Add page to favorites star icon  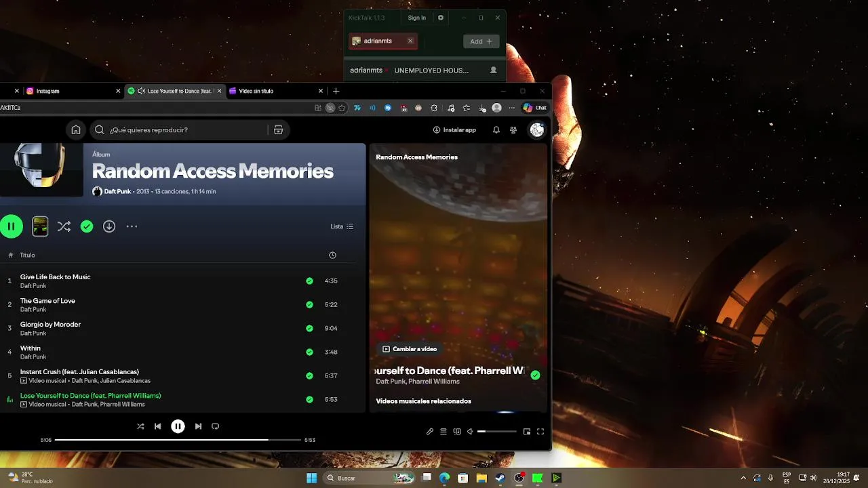tap(342, 108)
